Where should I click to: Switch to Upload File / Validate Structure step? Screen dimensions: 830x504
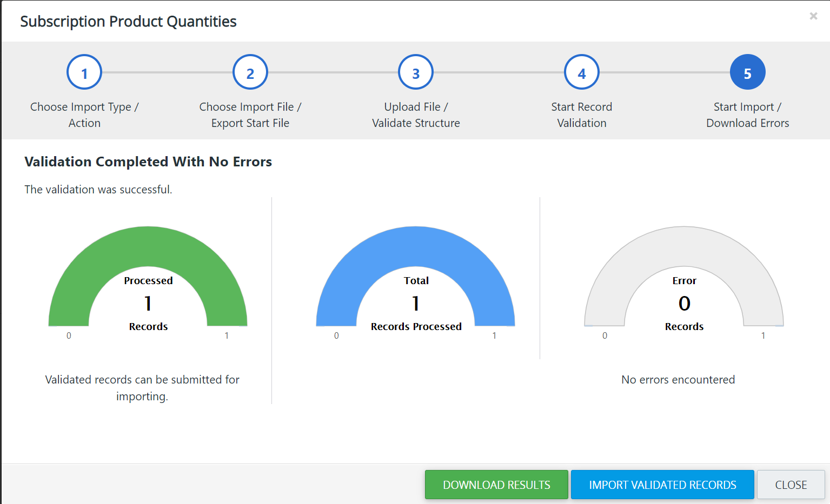click(x=416, y=115)
